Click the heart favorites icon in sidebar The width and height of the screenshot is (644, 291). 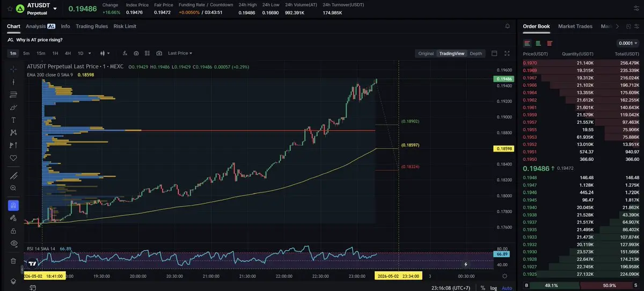coord(13,158)
